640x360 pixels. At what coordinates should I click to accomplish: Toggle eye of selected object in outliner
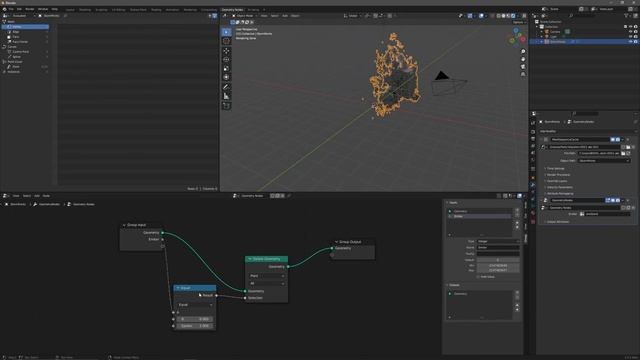pyautogui.click(x=630, y=42)
